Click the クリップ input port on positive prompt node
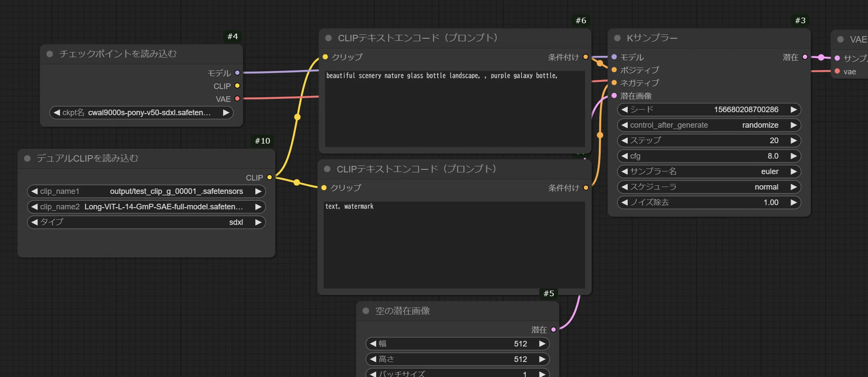 click(325, 57)
